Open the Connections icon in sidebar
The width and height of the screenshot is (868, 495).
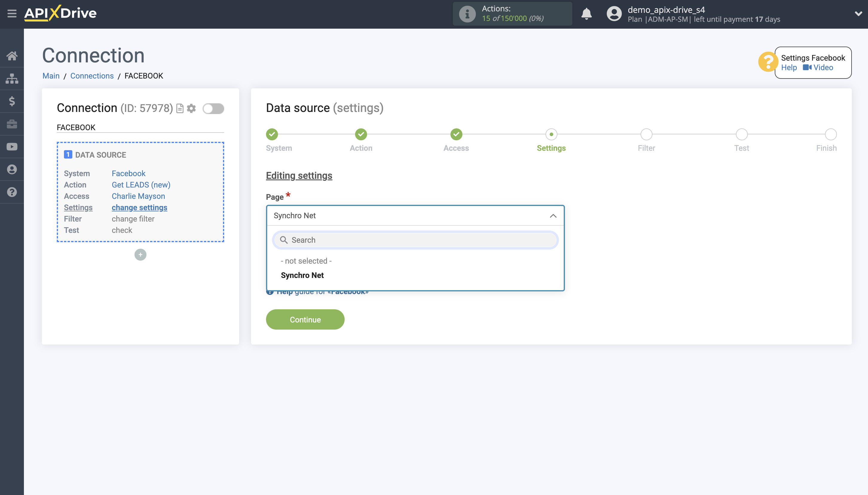click(12, 78)
